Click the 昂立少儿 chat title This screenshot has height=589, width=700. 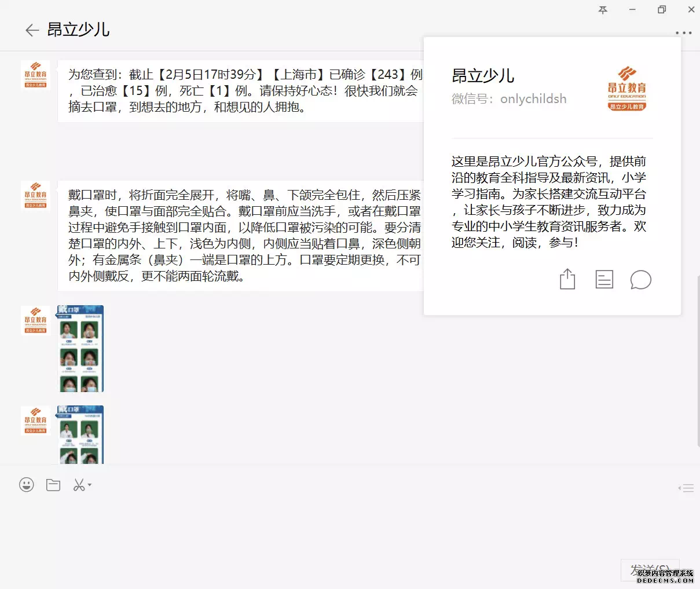78,30
